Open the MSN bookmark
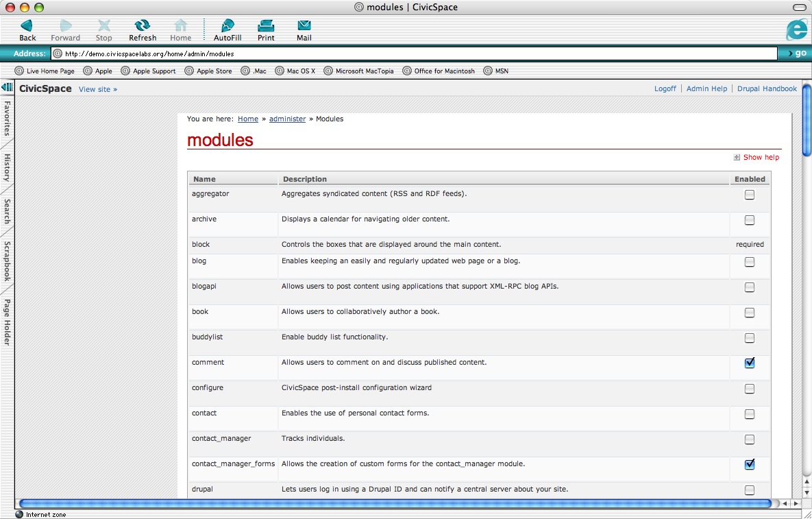 [x=496, y=71]
